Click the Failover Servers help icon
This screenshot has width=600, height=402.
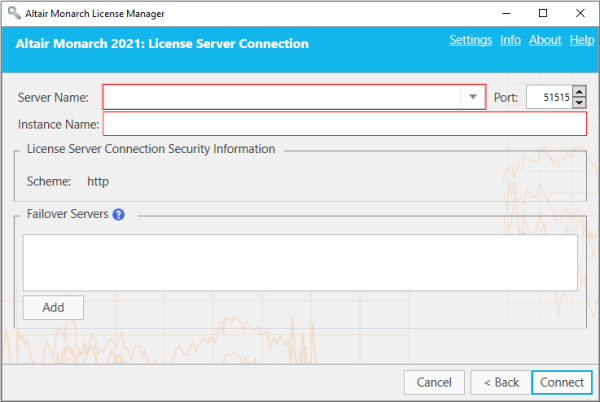coord(118,214)
